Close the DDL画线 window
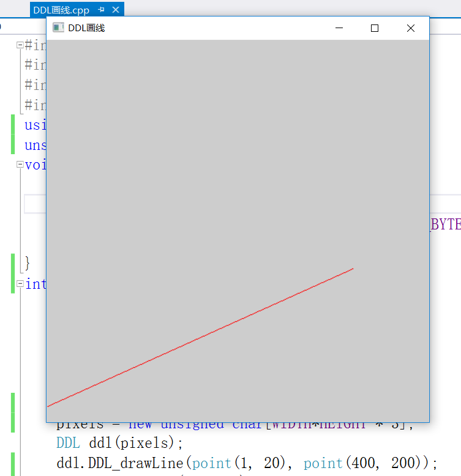 pos(411,28)
